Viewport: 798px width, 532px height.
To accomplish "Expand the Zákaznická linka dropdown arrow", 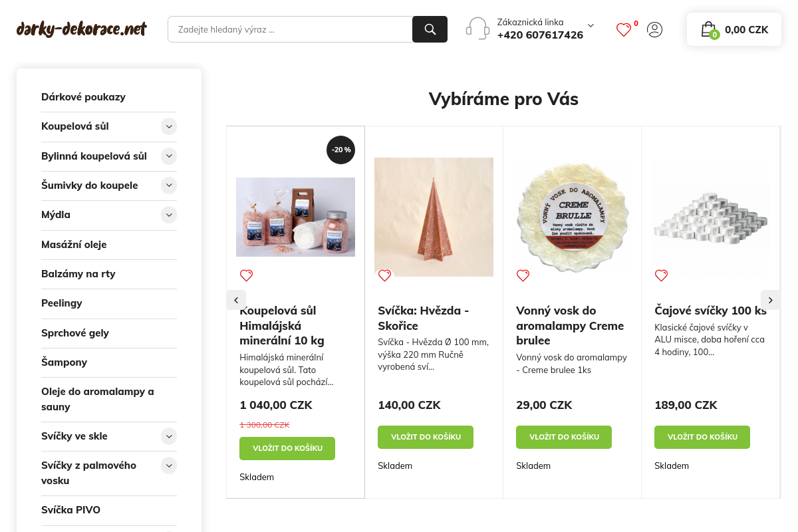I will tap(591, 25).
